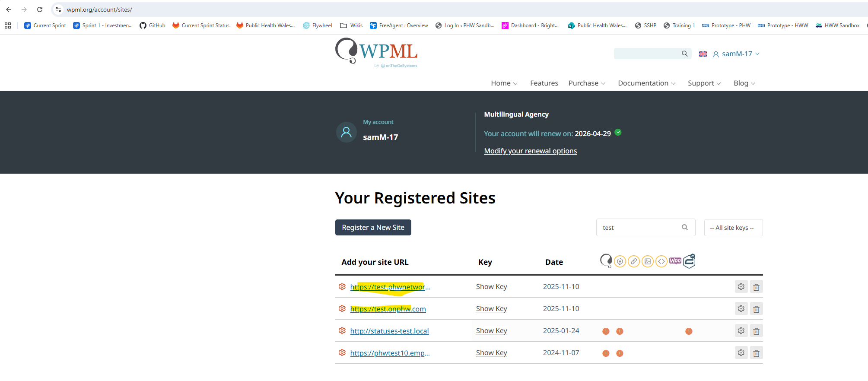This screenshot has height=381, width=868.
Task: Expand the Support navigation menu
Action: (x=704, y=83)
